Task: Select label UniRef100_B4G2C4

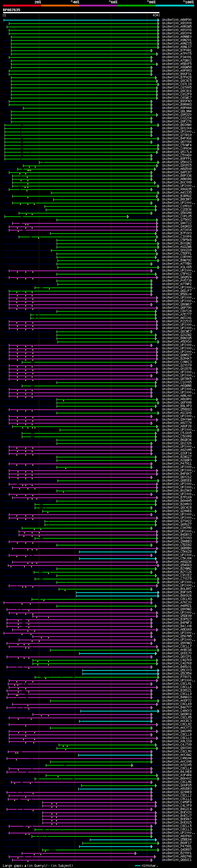Action: [x=177, y=809]
